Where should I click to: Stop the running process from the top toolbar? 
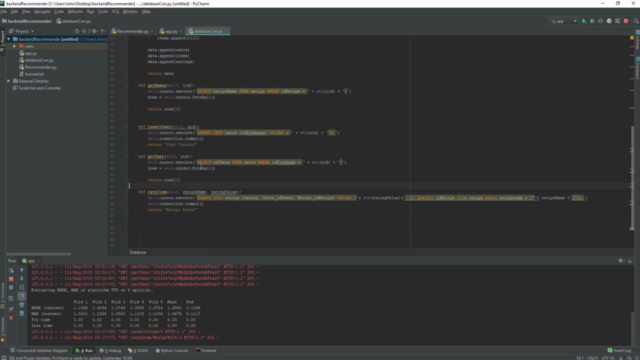(x=626, y=21)
